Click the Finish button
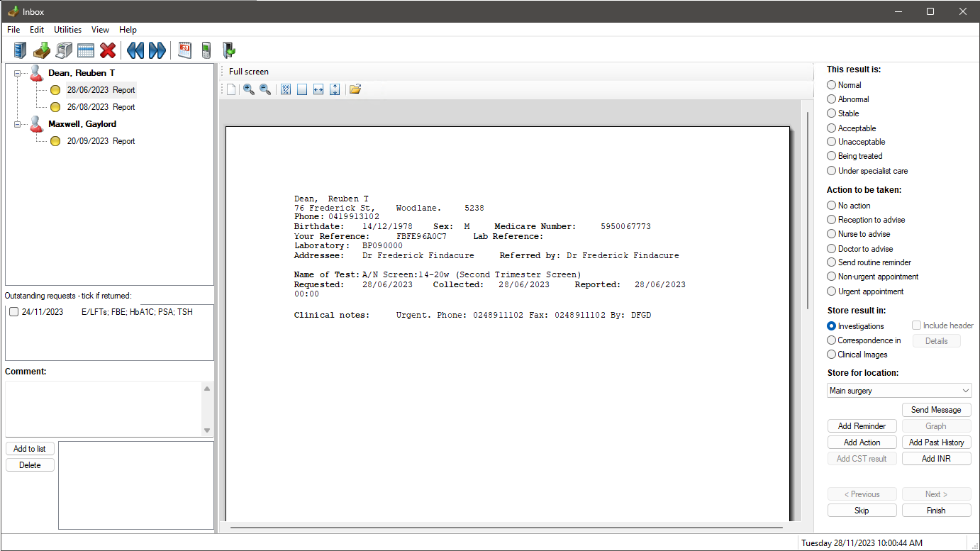Viewport: 980px width, 551px height. (936, 511)
